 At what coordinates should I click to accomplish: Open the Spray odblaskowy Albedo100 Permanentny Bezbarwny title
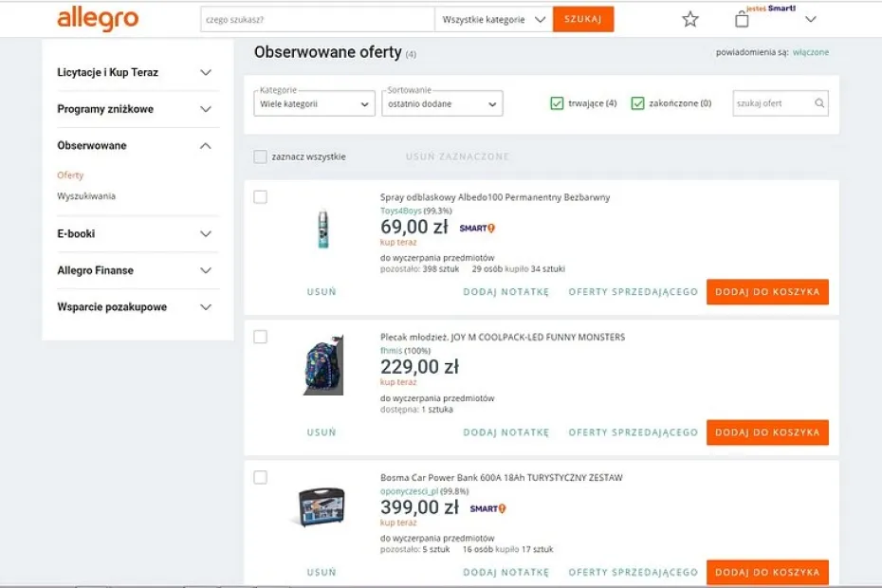[495, 197]
